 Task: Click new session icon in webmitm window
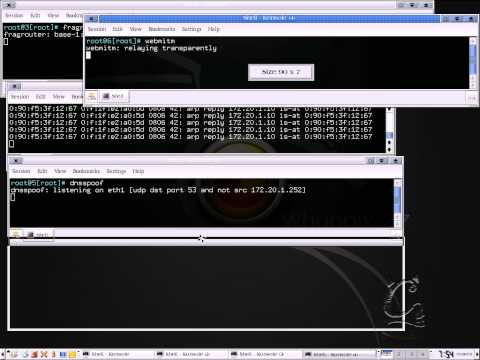pyautogui.click(x=92, y=96)
